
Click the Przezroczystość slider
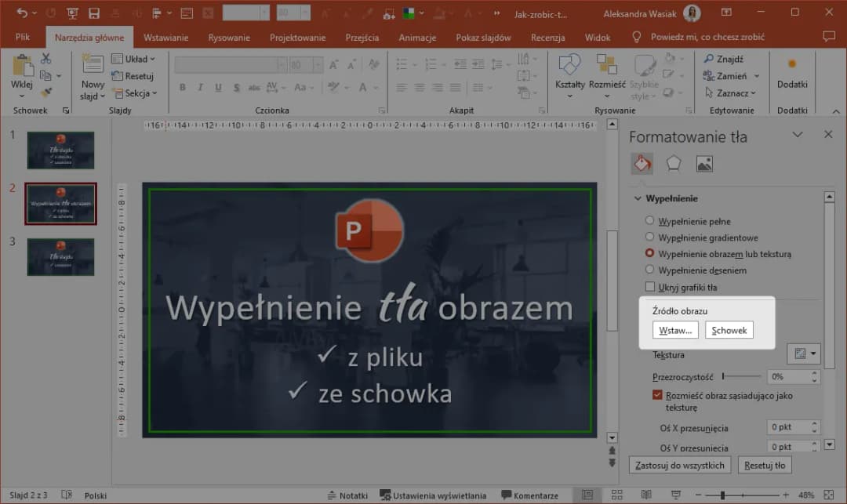point(741,377)
